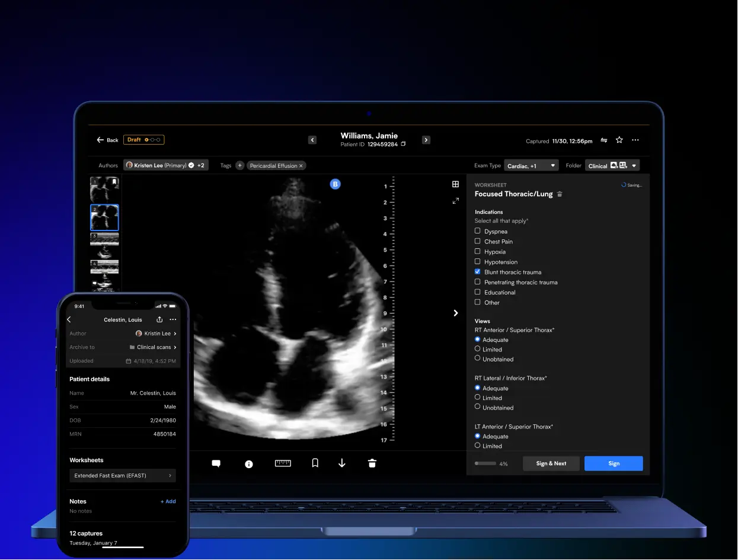This screenshot has width=738, height=560.
Task: Uncheck Blunt thoracic trauma
Action: (x=478, y=272)
